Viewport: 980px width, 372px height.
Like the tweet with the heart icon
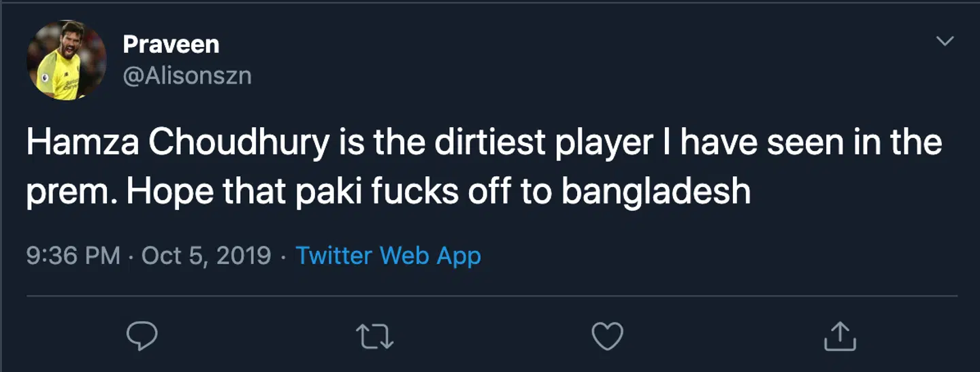[x=607, y=336]
